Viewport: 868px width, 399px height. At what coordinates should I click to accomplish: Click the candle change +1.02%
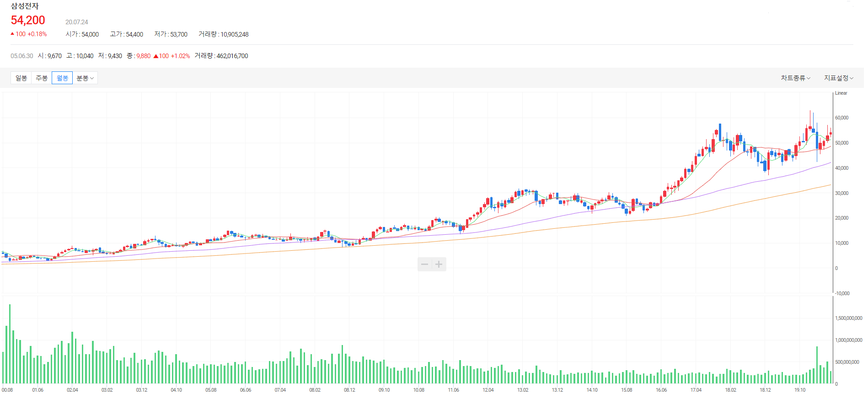(180, 56)
